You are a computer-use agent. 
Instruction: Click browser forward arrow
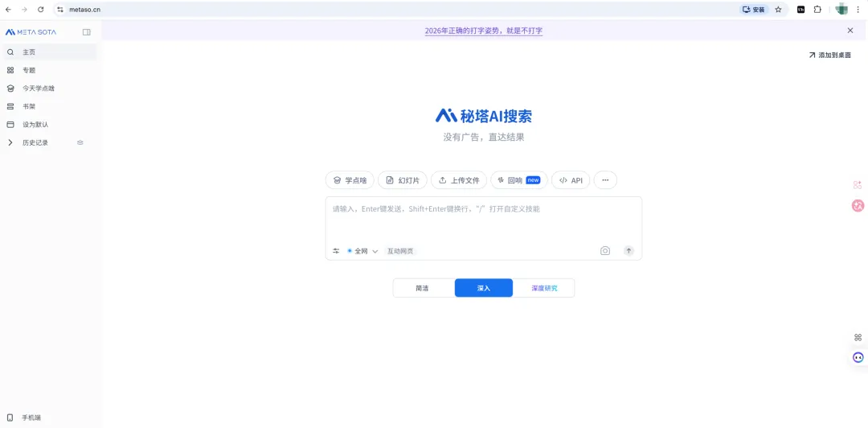(x=24, y=10)
